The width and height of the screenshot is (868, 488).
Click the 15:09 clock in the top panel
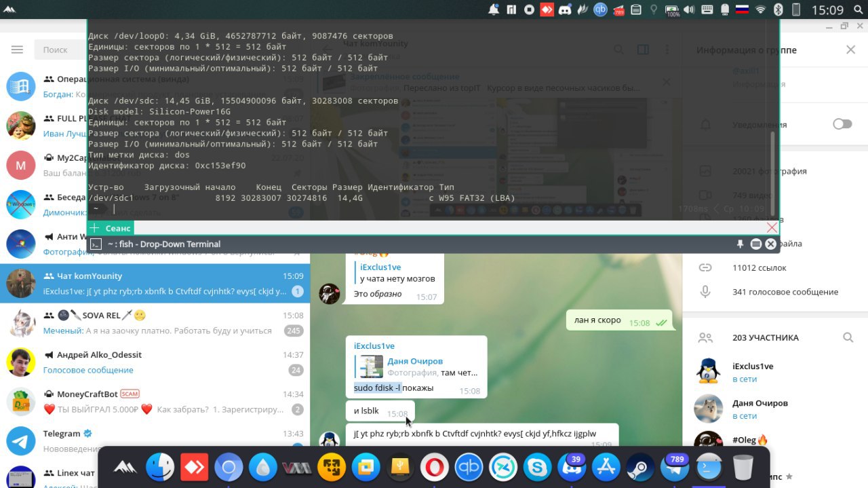tap(827, 10)
